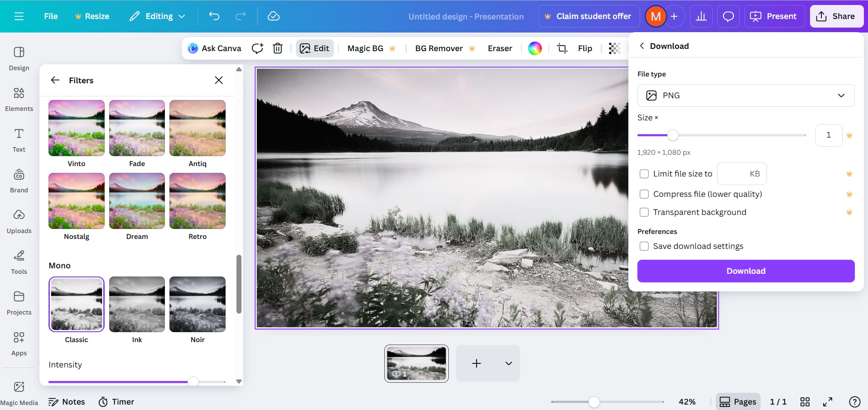The width and height of the screenshot is (868, 410).
Task: Open the Projects sidebar panel
Action: tap(19, 303)
